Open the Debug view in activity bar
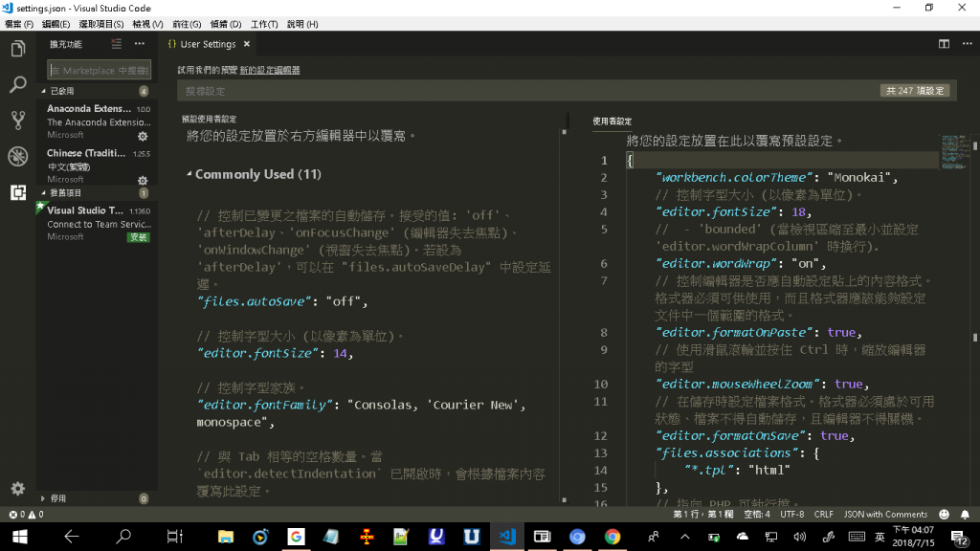This screenshot has height=551, width=980. (17, 156)
